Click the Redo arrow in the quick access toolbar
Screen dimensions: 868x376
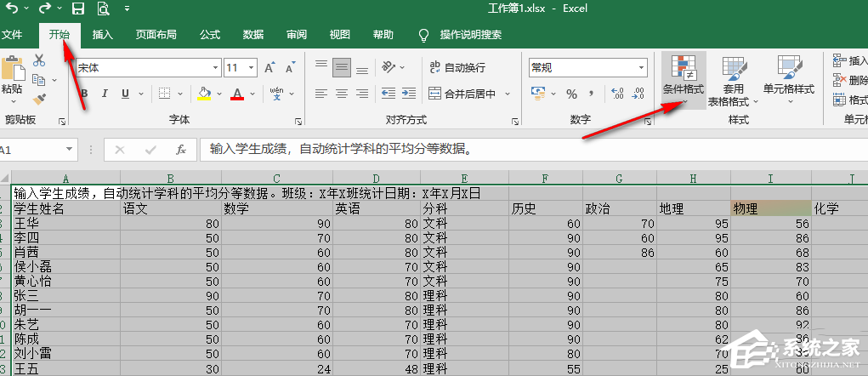point(45,9)
